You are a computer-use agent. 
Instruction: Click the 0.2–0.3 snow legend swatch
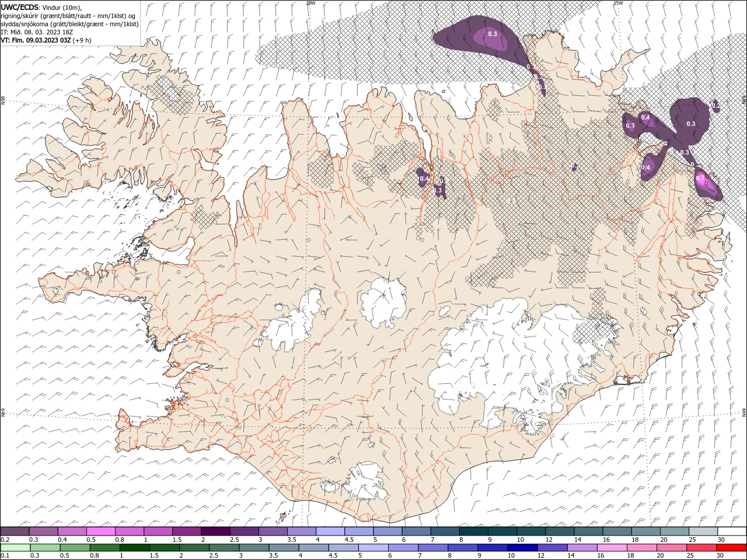(x=15, y=531)
